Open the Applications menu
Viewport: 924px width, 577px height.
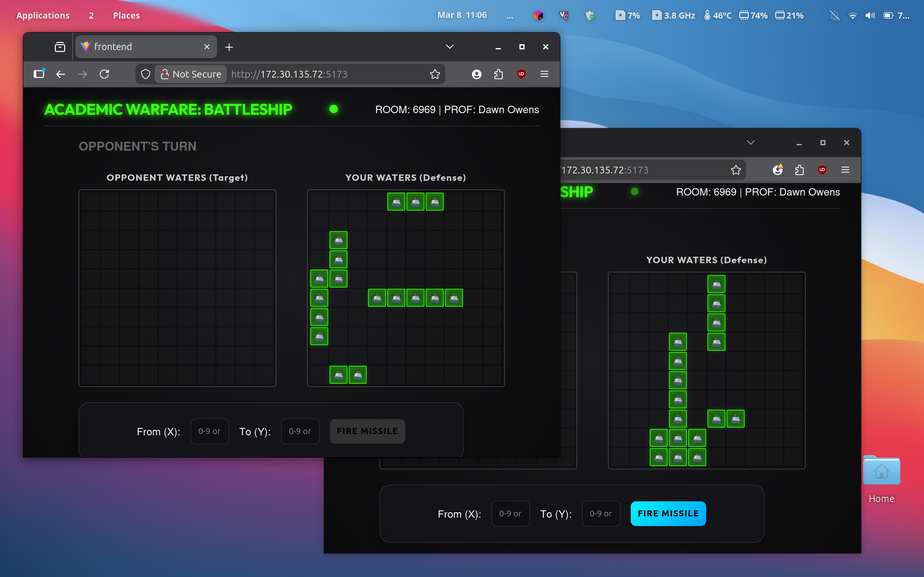pos(43,16)
